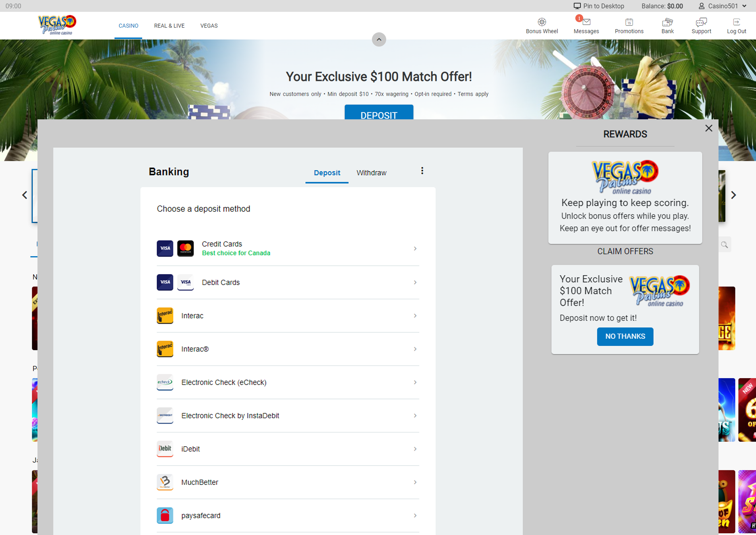This screenshot has height=535, width=756.
Task: Click the search magnifier icon
Action: 724,245
